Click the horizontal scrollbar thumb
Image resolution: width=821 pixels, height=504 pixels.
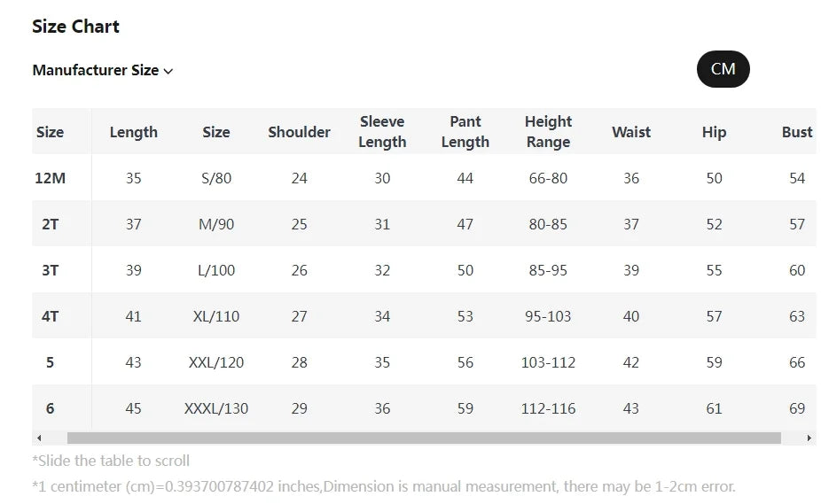click(x=424, y=438)
